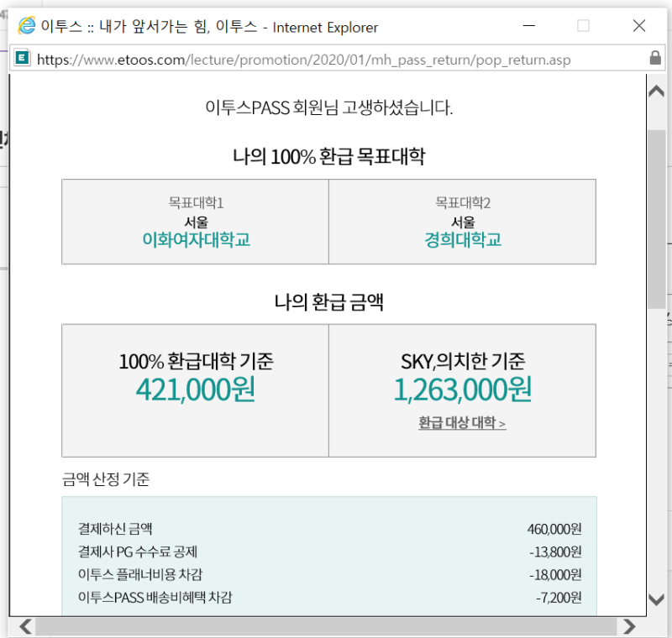Click the scroll down arrow of vertical scrollbar
The height and width of the screenshot is (638, 672).
pyautogui.click(x=656, y=599)
